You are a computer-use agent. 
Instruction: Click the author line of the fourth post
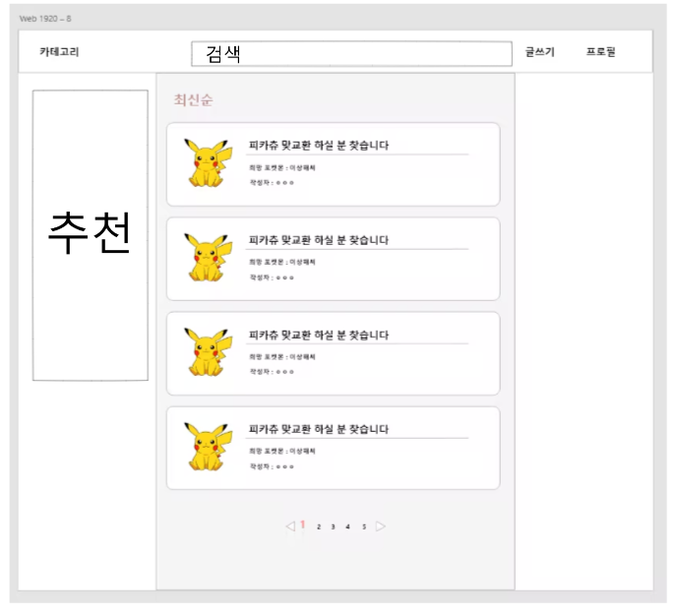[272, 466]
